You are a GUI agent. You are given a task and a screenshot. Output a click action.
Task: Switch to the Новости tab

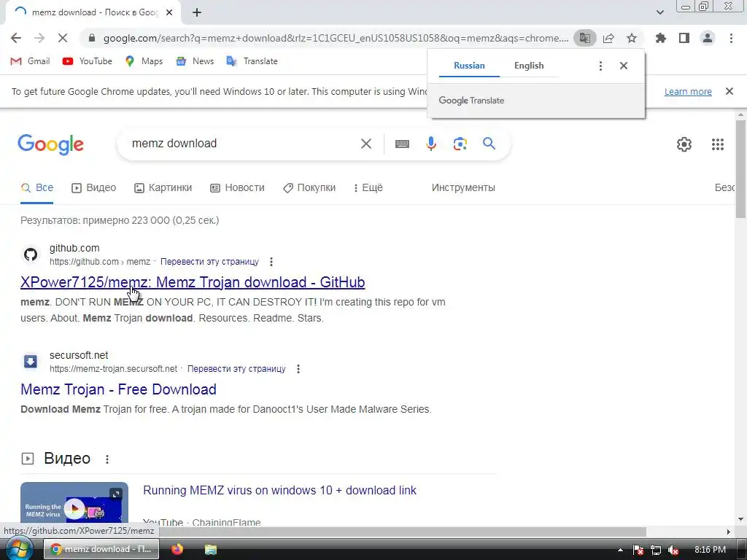[237, 187]
